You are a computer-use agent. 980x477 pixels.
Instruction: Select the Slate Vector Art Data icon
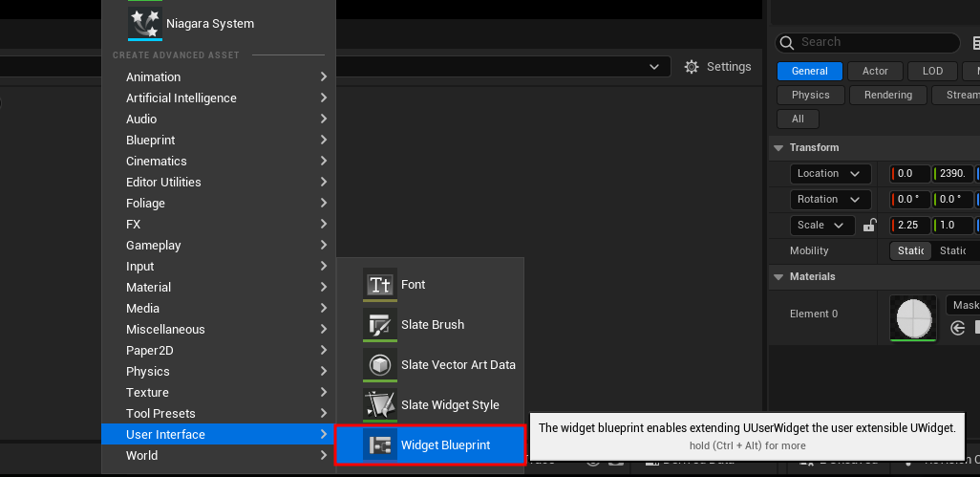[380, 364]
